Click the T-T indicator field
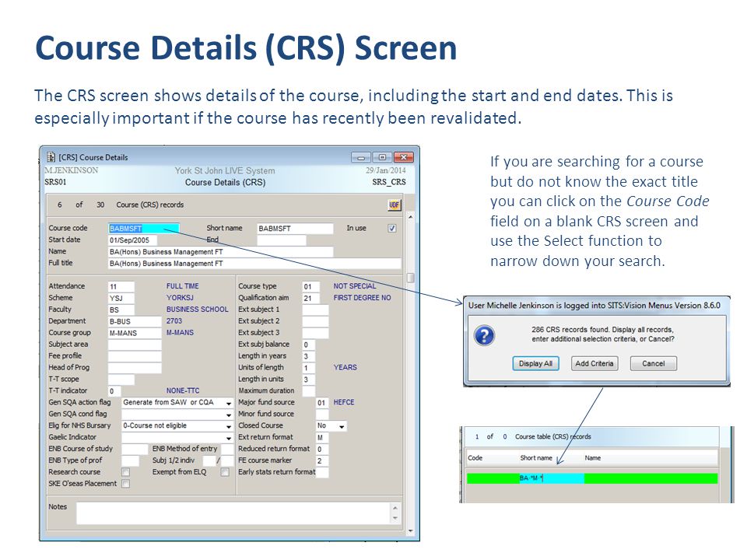747x560 pixels. click(x=114, y=391)
